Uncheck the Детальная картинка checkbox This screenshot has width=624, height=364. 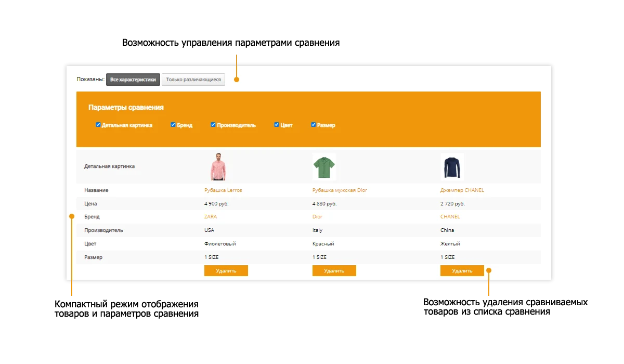click(x=98, y=125)
